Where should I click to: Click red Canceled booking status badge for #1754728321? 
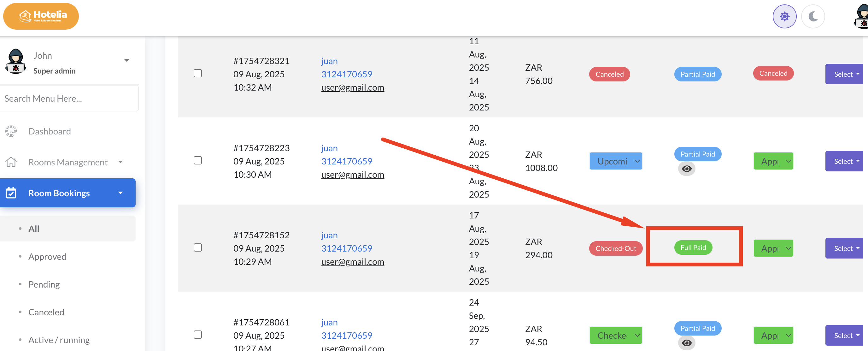pos(609,74)
